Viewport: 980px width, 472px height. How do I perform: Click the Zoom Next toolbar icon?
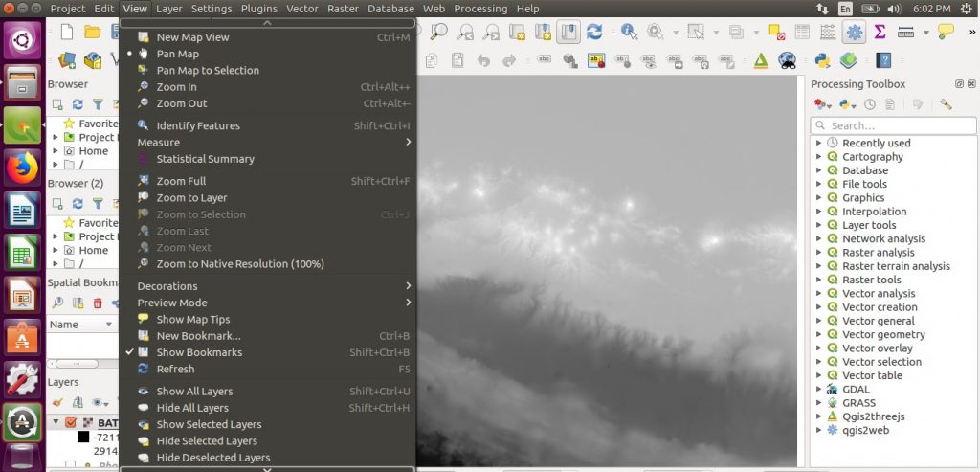pyautogui.click(x=491, y=32)
